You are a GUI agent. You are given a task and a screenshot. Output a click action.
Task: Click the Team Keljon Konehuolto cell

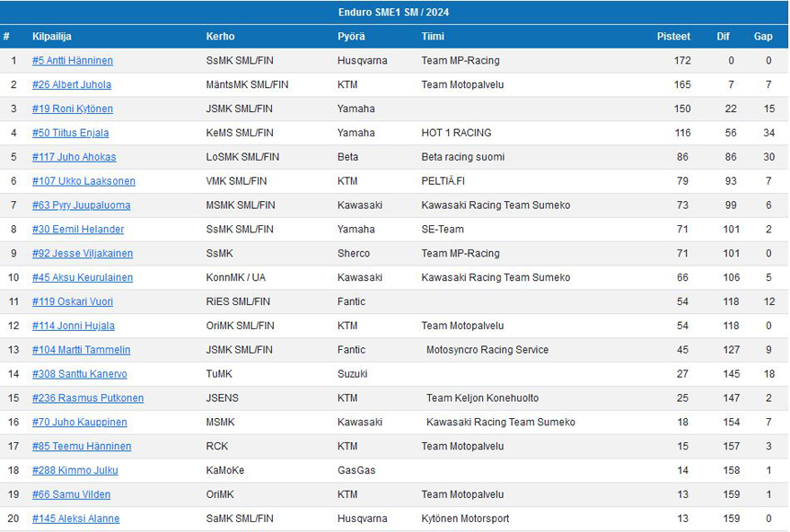(482, 398)
